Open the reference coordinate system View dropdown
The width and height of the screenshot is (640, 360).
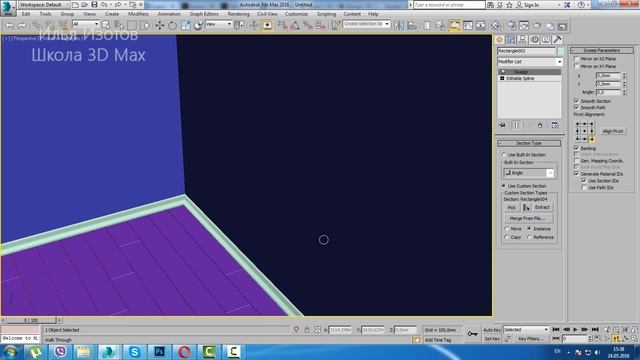click(219, 24)
